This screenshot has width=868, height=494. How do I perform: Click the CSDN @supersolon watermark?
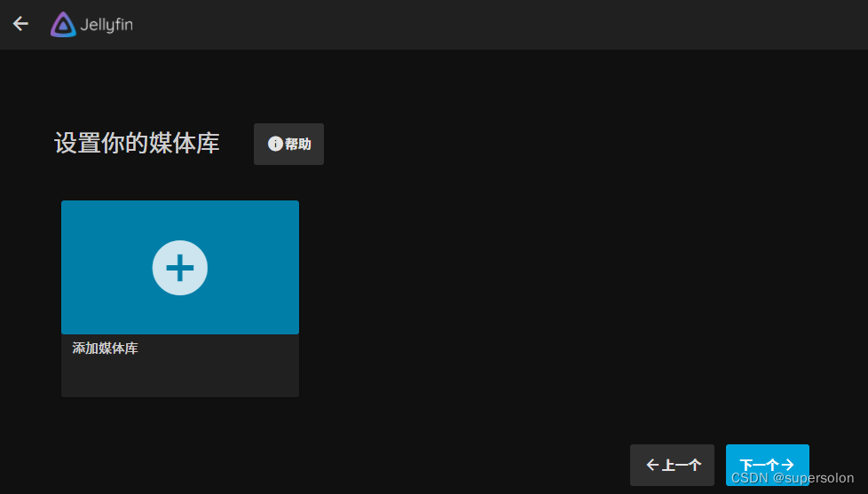[793, 477]
